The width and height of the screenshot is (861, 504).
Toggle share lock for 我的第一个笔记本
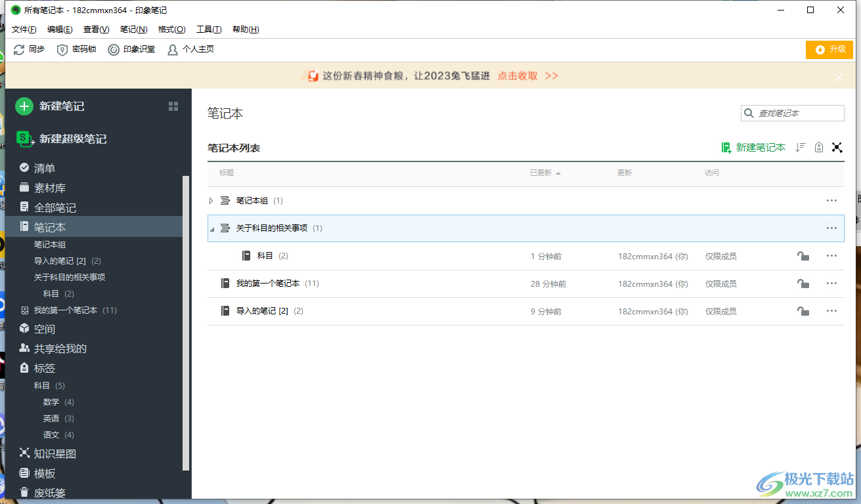coord(803,283)
